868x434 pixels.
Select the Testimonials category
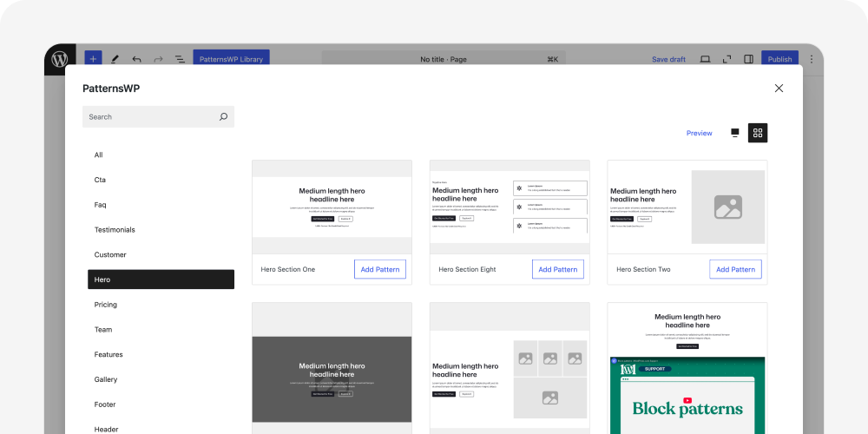tap(161, 230)
